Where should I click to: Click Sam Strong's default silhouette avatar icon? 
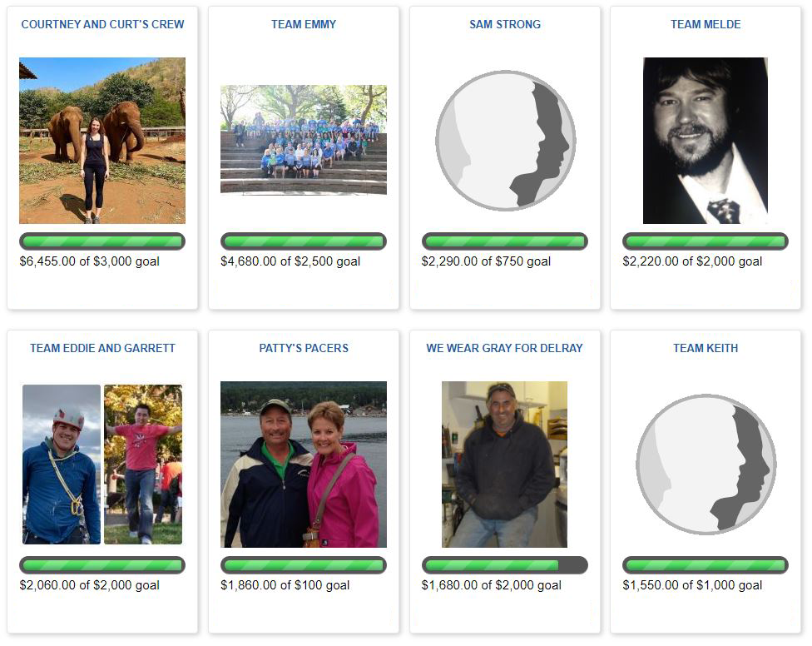point(505,141)
